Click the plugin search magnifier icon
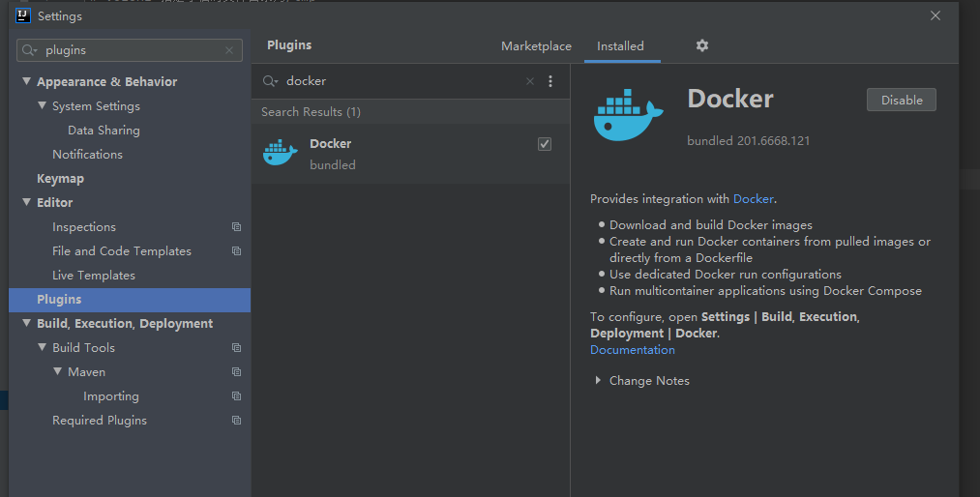 coord(270,81)
